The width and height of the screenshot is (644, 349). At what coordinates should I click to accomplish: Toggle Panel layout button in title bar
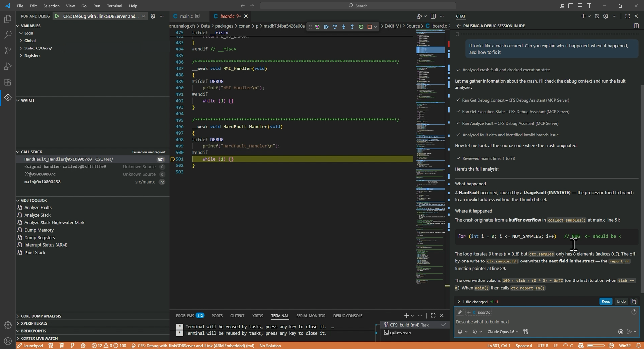(580, 6)
